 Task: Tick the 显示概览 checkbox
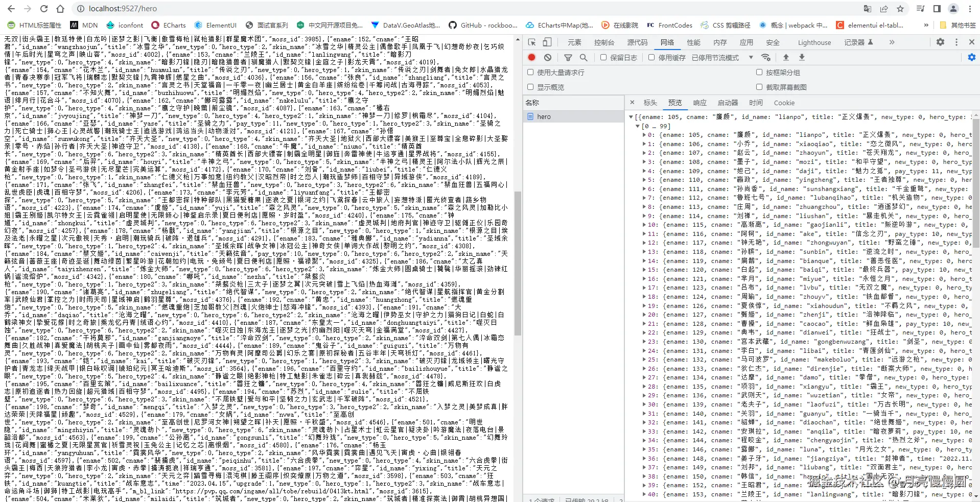530,87
